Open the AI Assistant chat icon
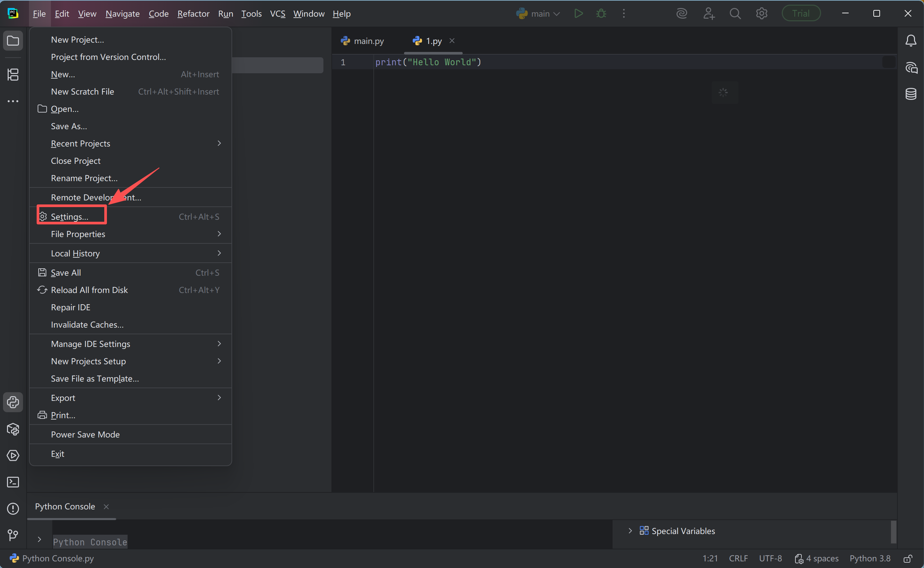The width and height of the screenshot is (924, 568). pyautogui.click(x=911, y=68)
